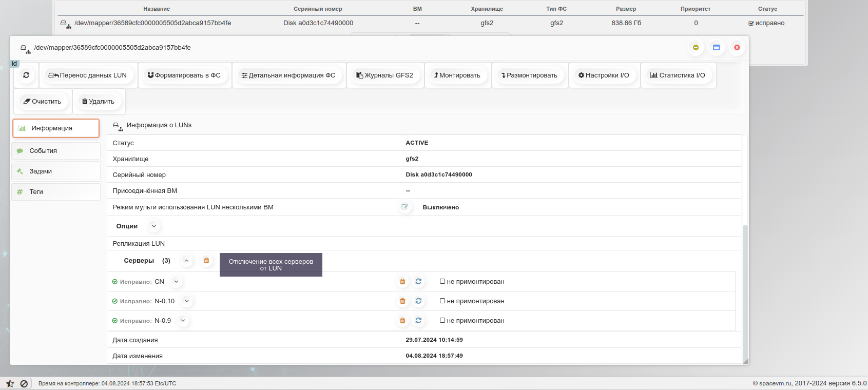Click the LUN icon in the window title

25,49
